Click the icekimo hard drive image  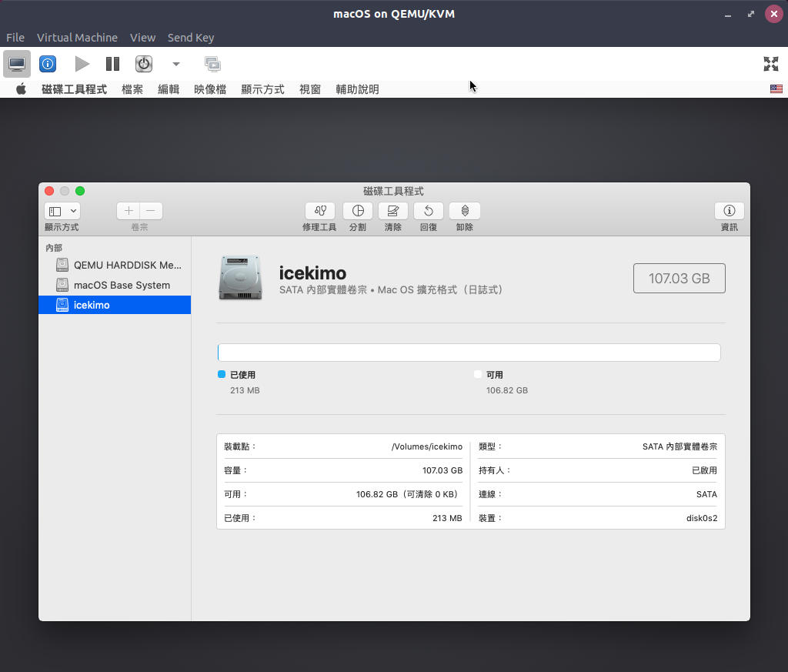[x=241, y=278]
